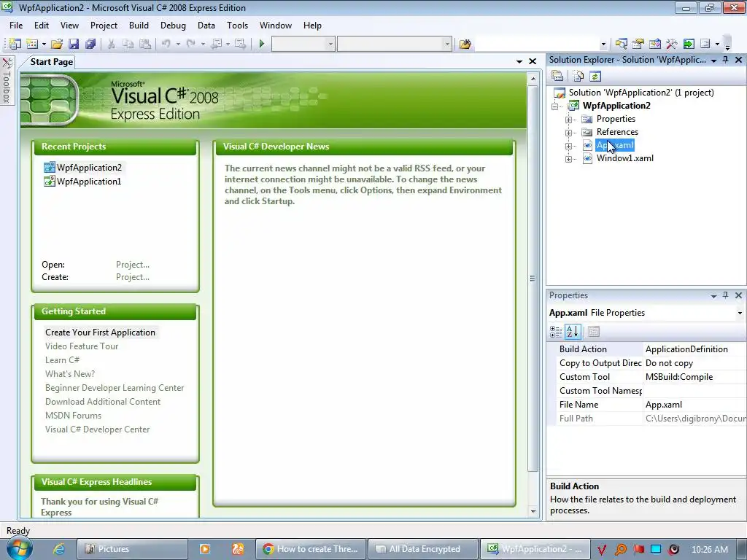The width and height of the screenshot is (747, 560).
Task: Open the Undo history dropdown arrow
Action: pos(178,44)
